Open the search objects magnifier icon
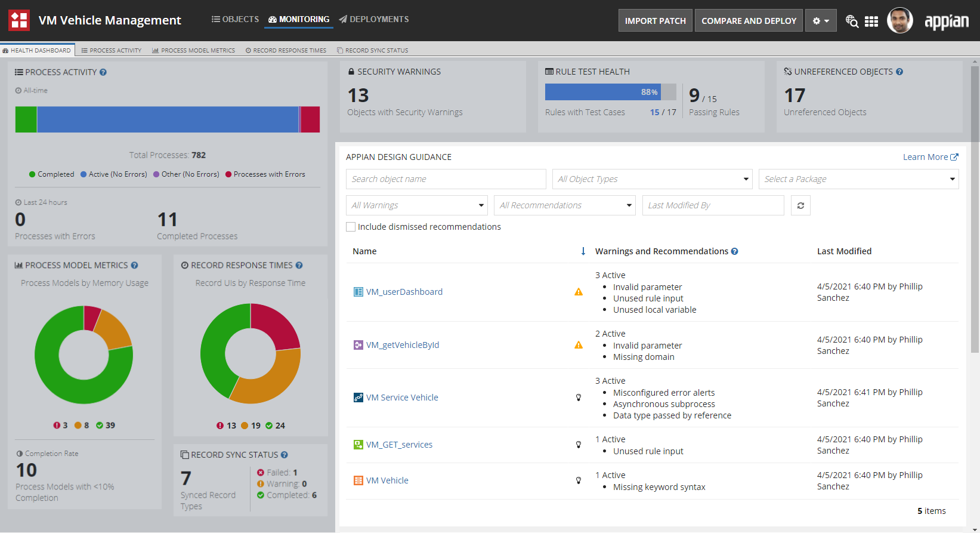This screenshot has height=533, width=980. click(852, 21)
